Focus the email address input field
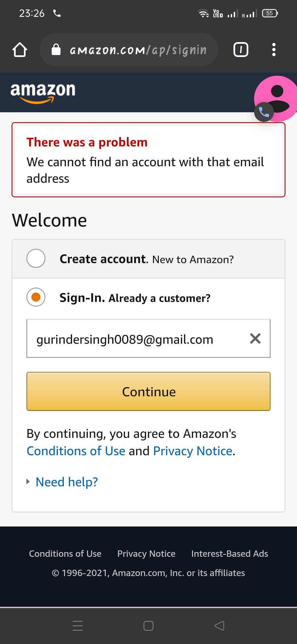Viewport: 297px width, 644px height. click(x=137, y=339)
